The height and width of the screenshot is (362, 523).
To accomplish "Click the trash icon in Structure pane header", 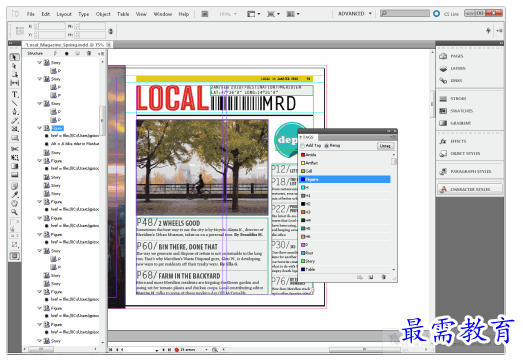I will [x=89, y=53].
